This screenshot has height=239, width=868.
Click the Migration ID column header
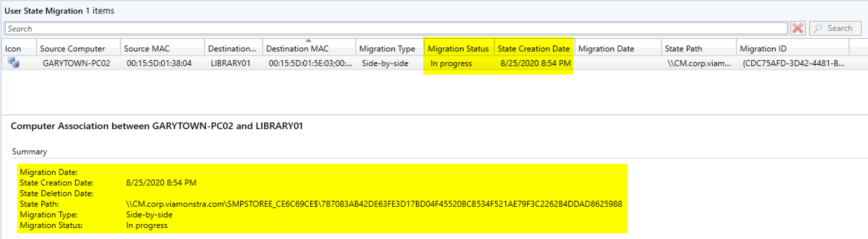click(x=763, y=49)
